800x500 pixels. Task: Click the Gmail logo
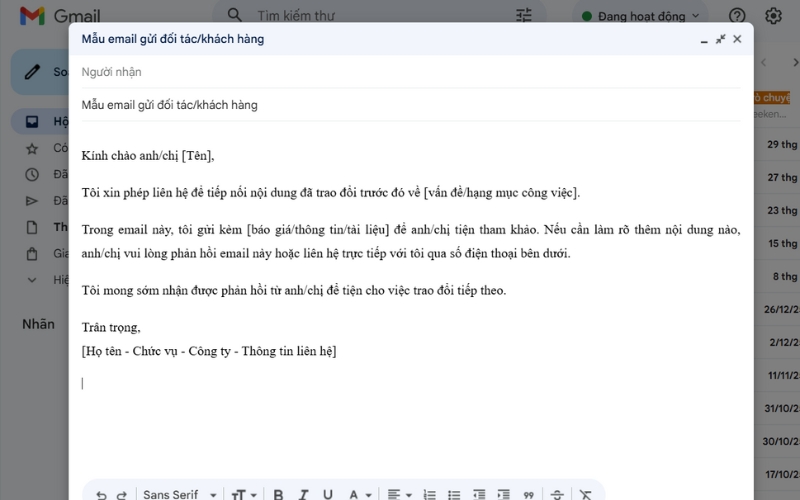tap(60, 16)
